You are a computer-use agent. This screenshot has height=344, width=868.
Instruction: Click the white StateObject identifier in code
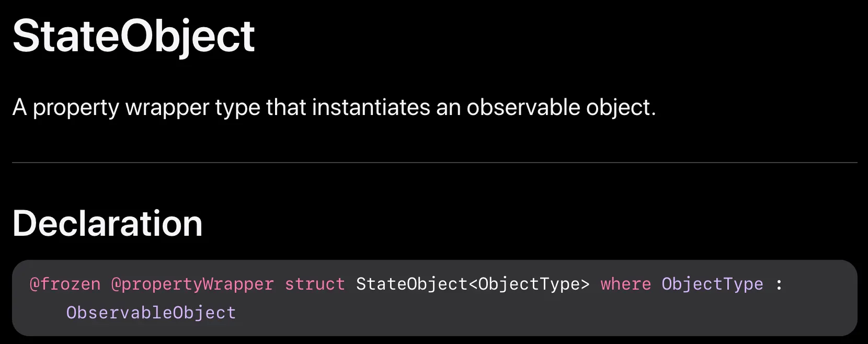[x=412, y=284]
